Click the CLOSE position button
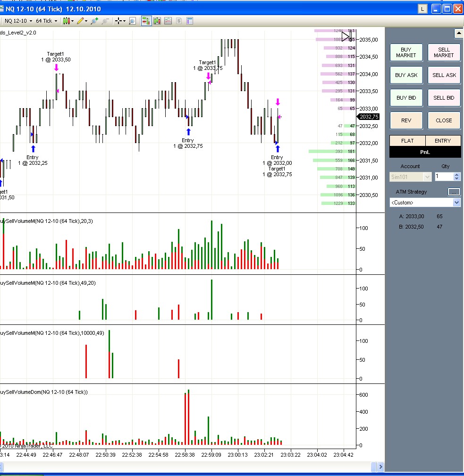The image size is (464, 476). (x=444, y=120)
